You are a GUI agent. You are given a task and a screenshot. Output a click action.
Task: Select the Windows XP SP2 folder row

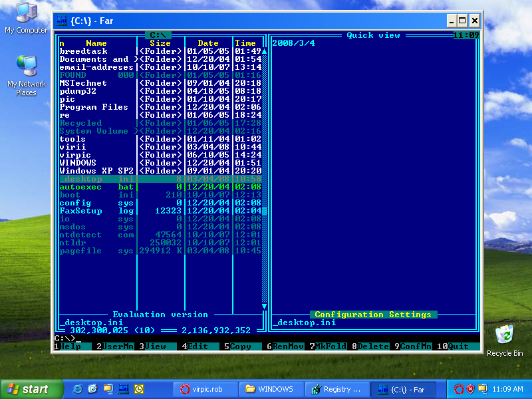click(x=160, y=171)
